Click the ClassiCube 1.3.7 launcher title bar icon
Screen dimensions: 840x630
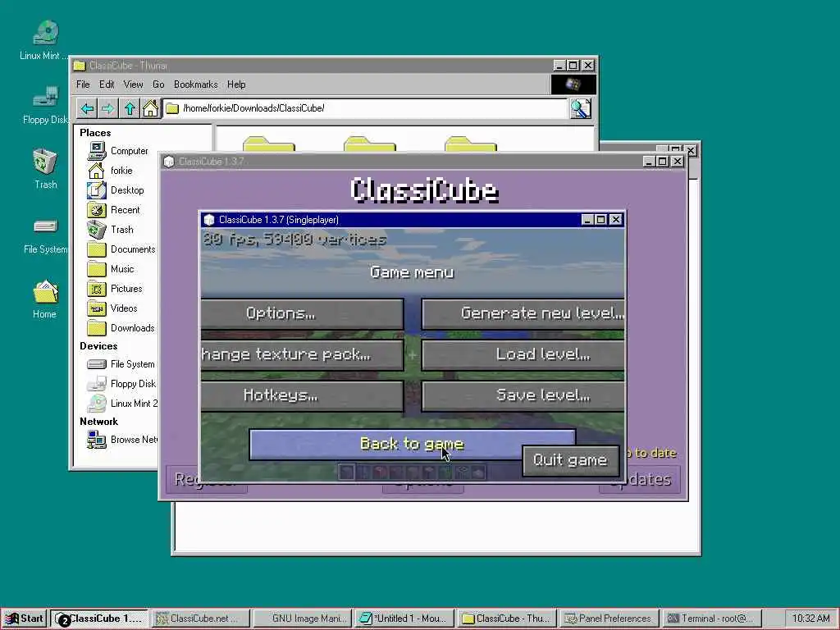[x=169, y=162]
